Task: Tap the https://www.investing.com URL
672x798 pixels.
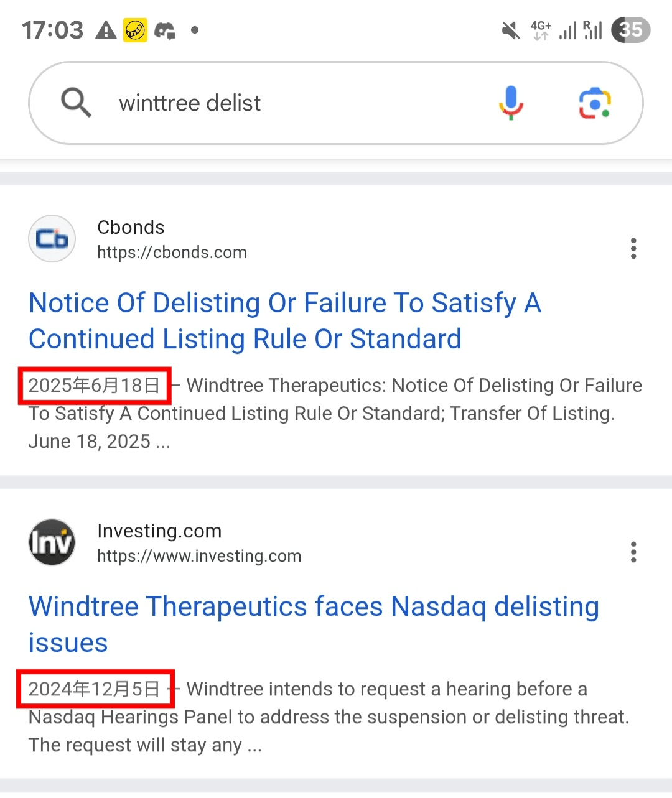Action: [x=199, y=556]
